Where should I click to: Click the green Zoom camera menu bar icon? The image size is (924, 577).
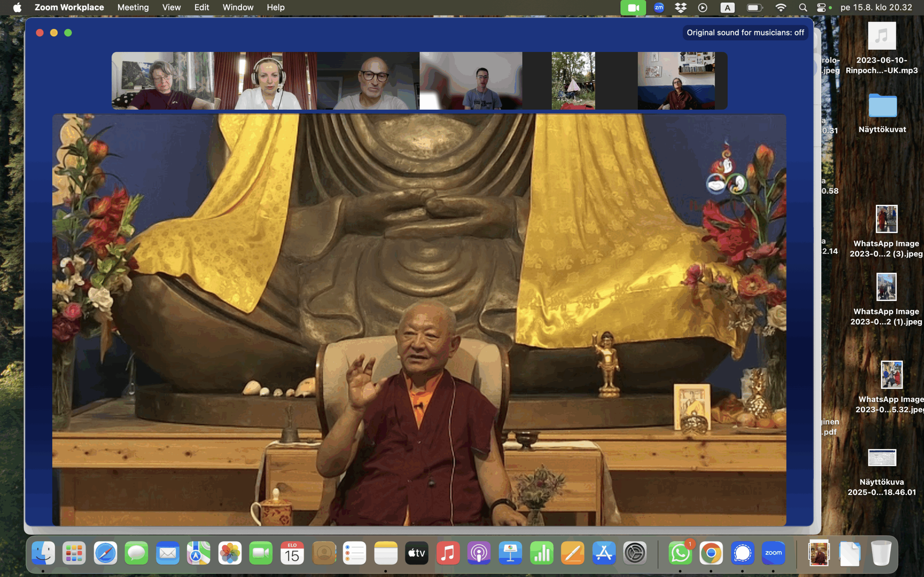point(633,8)
